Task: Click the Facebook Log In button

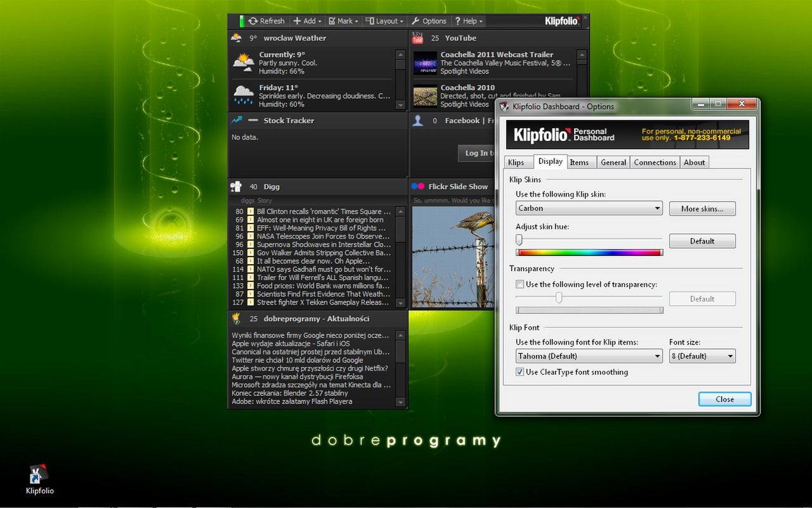Action: tap(476, 153)
